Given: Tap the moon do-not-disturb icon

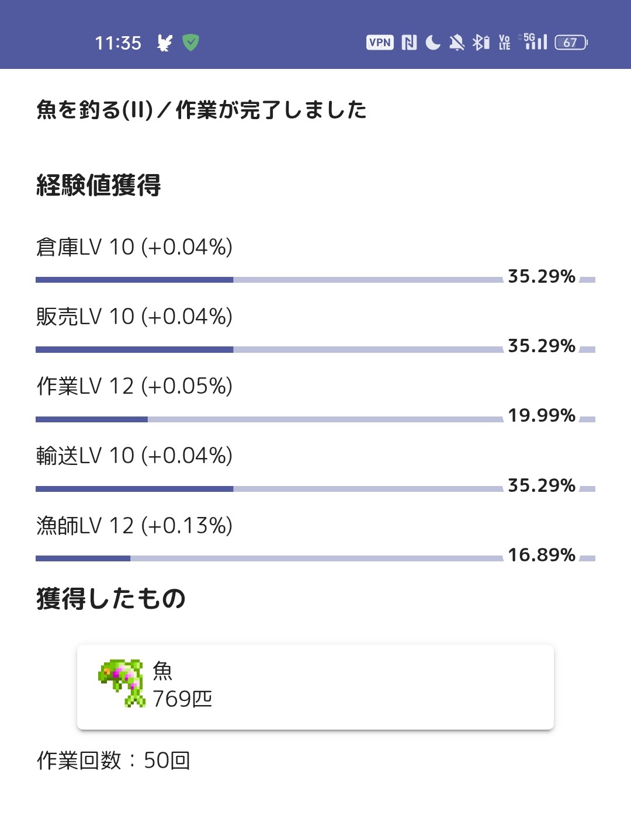Looking at the screenshot, I should 433,42.
